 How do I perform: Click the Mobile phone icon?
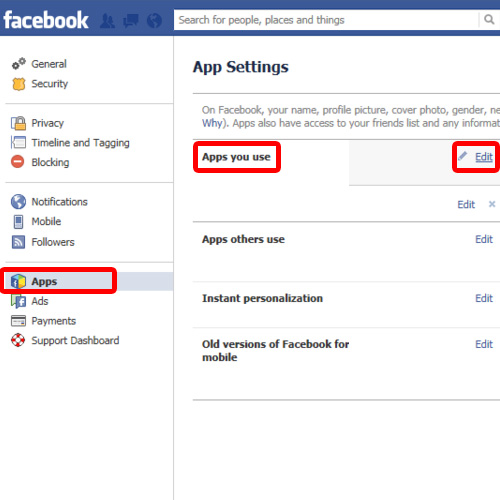tap(18, 222)
